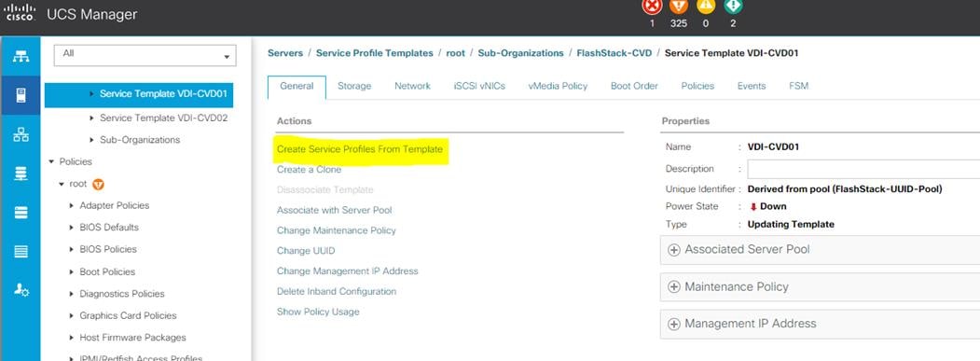The width and height of the screenshot is (980, 361).
Task: Select Graphics Card Policies in the tree
Action: point(128,315)
